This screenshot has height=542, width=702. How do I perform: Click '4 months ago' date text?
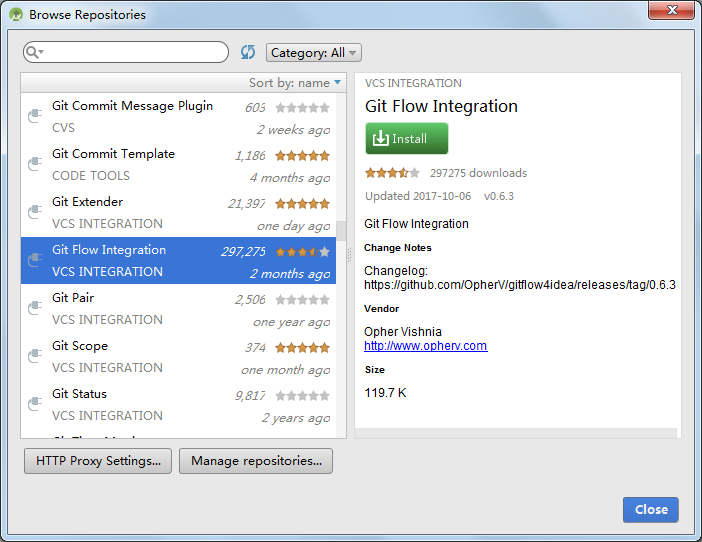click(x=290, y=178)
